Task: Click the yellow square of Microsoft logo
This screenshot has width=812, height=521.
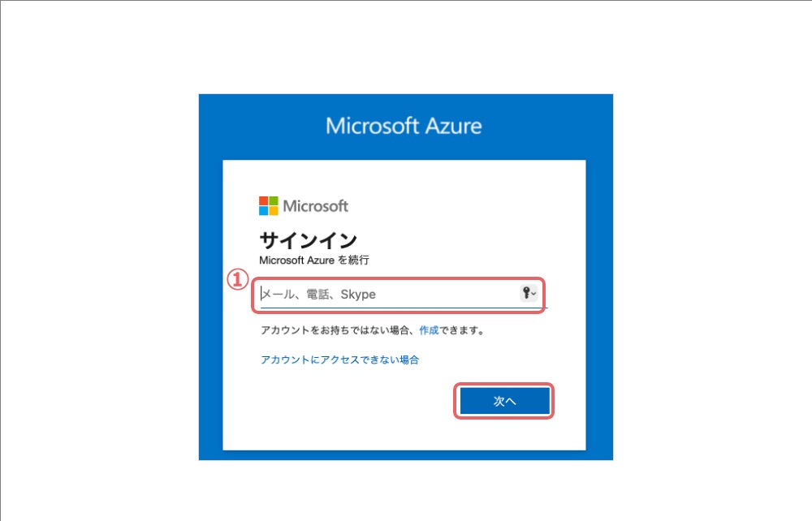Action: click(x=274, y=210)
